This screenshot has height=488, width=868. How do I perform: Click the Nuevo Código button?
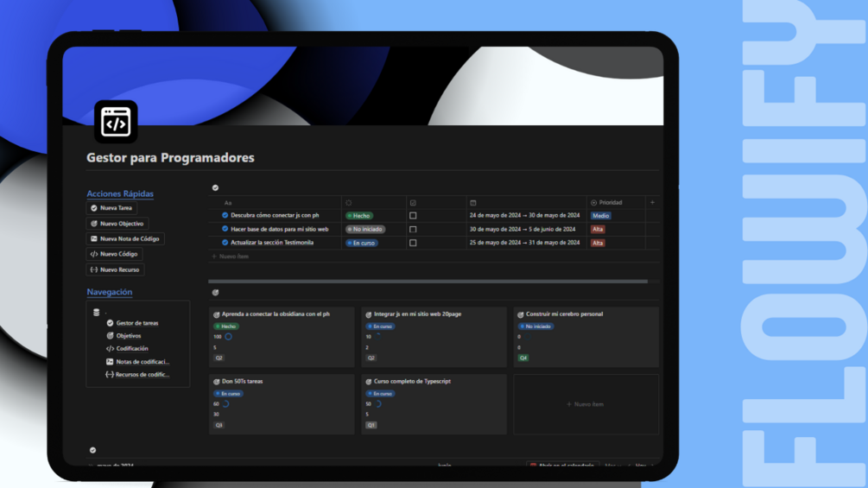115,254
